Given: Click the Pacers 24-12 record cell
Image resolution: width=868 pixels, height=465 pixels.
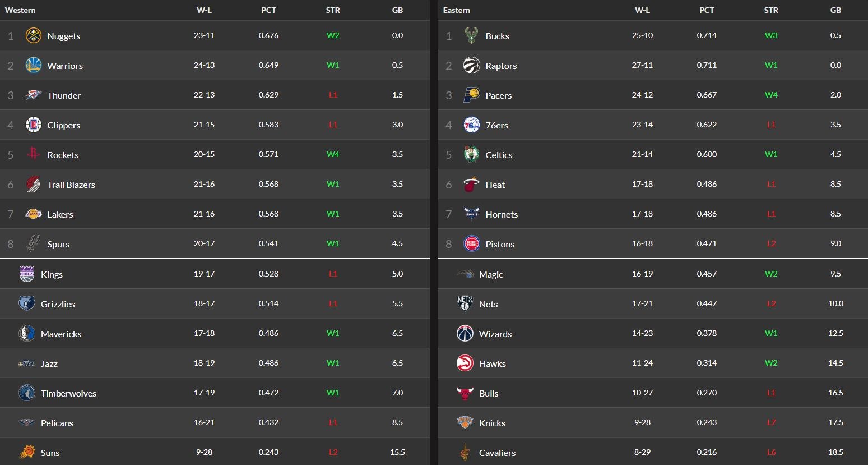Looking at the screenshot, I should click(x=642, y=95).
